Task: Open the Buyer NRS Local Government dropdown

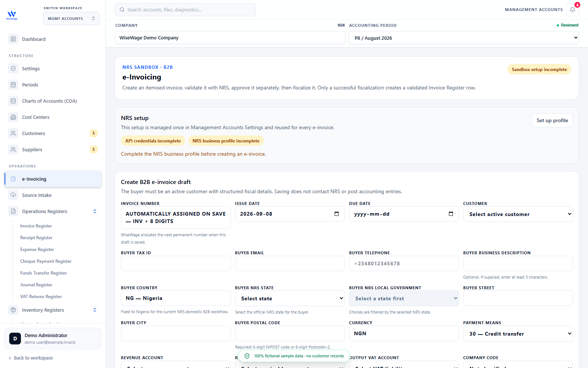Action: point(404,298)
